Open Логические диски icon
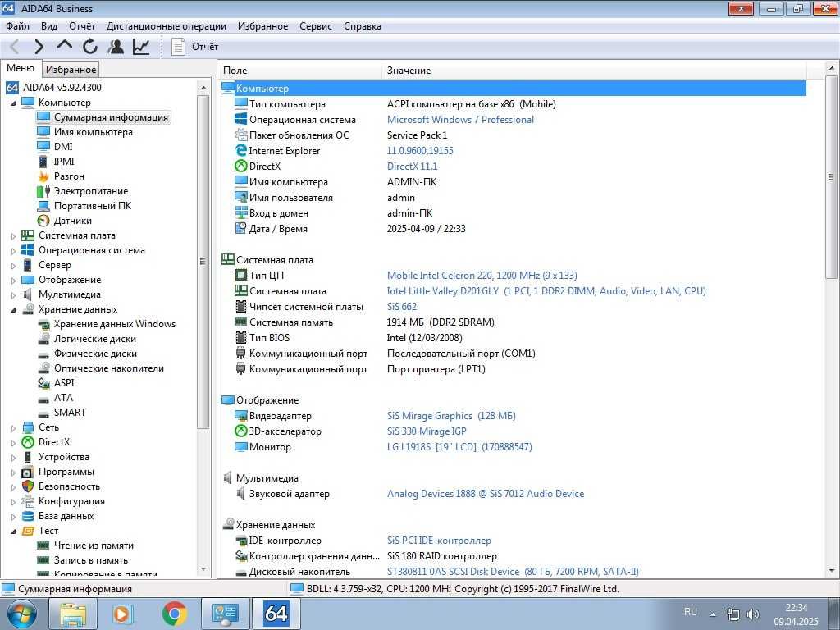The width and height of the screenshot is (840, 630). pyautogui.click(x=43, y=339)
